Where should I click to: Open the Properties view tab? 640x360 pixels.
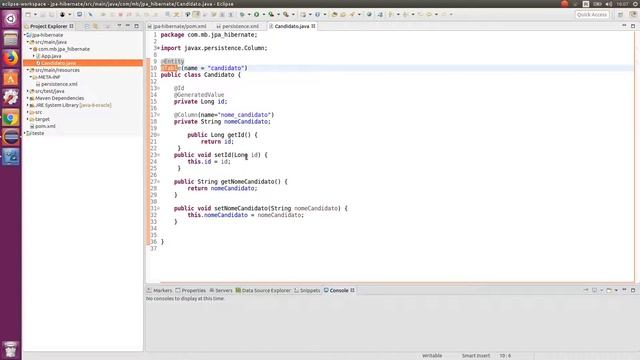pyautogui.click(x=191, y=290)
